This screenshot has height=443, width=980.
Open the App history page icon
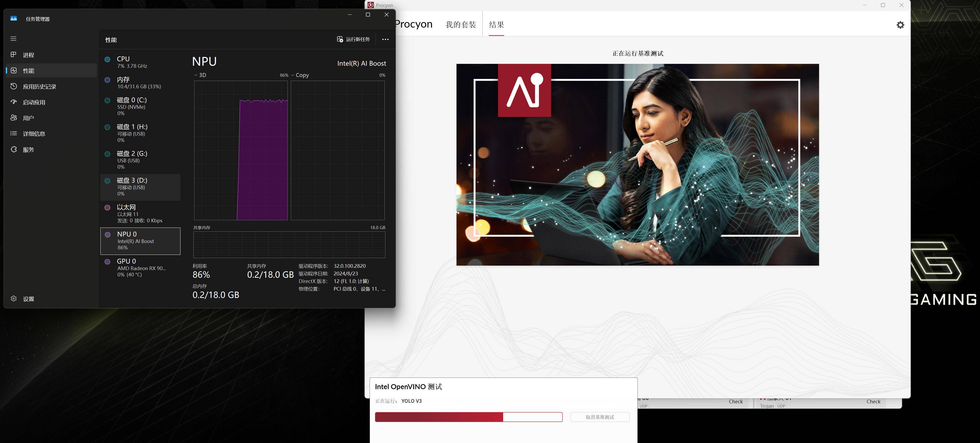14,86
